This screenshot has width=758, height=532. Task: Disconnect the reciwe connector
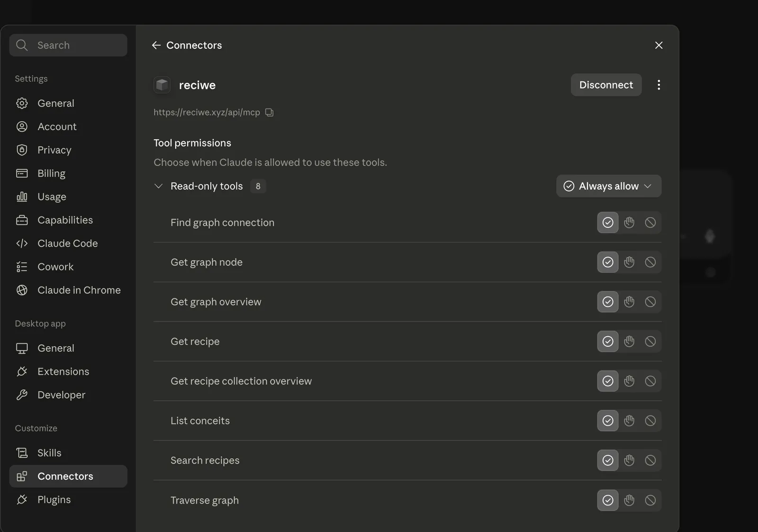coord(606,85)
